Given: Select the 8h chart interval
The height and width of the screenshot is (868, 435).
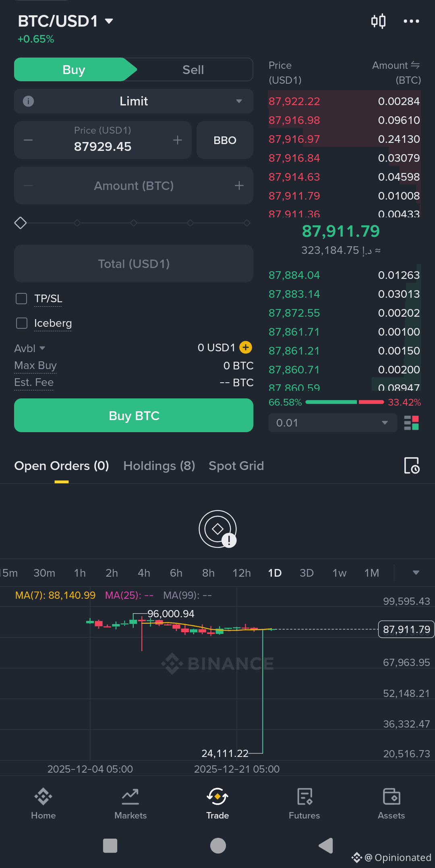Looking at the screenshot, I should pos(208,573).
